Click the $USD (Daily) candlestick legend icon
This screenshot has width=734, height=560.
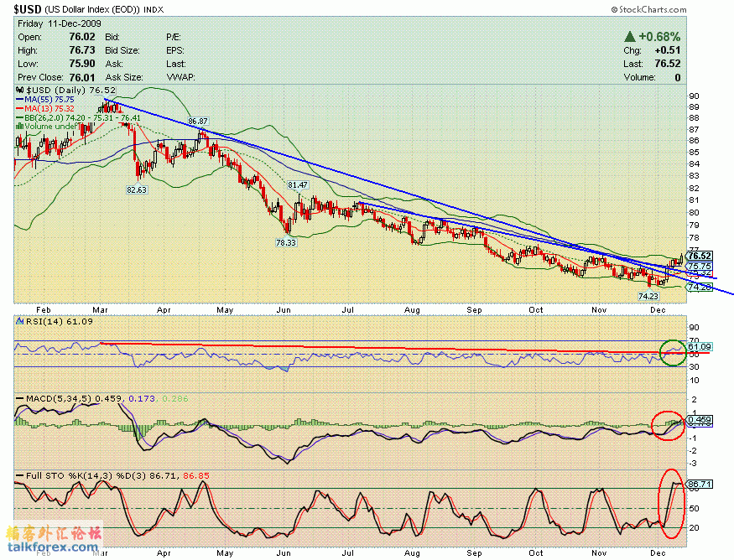coord(20,90)
